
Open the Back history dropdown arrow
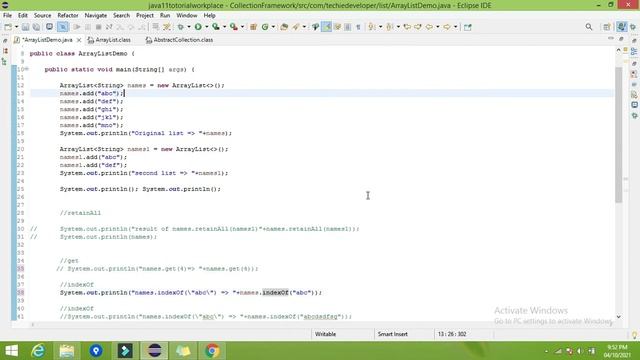[x=438, y=27]
